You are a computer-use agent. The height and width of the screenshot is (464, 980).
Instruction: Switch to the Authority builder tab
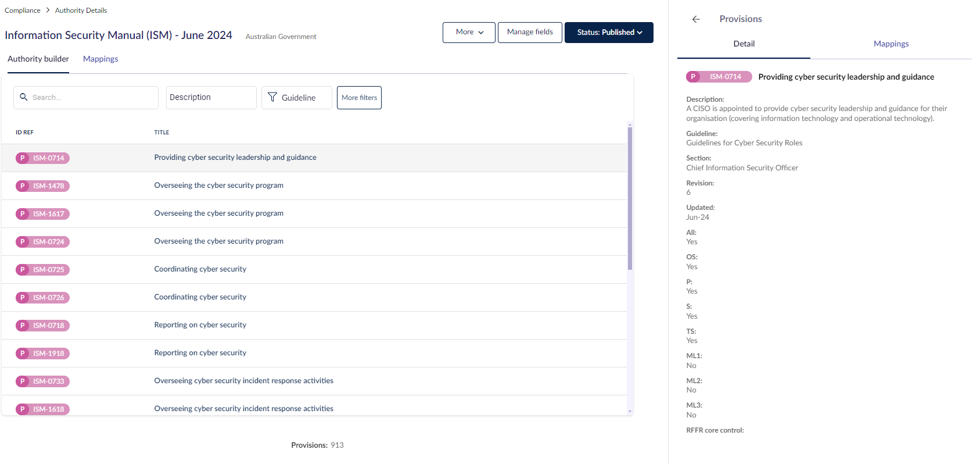[x=38, y=59]
